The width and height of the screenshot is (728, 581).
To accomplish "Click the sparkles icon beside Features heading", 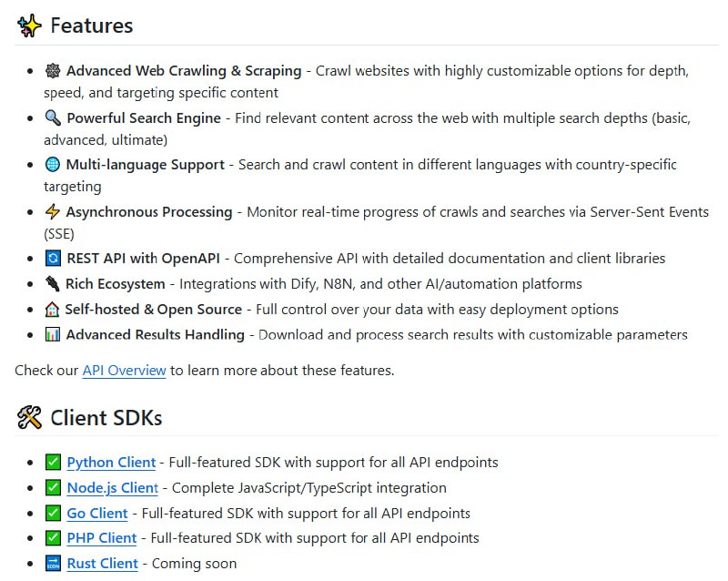I will pos(29,26).
